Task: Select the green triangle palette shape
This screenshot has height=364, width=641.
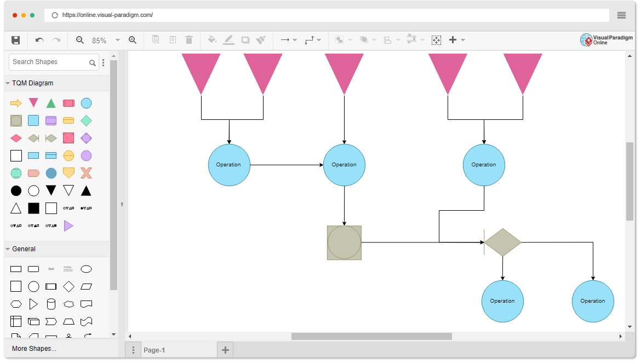Action: coord(51,103)
